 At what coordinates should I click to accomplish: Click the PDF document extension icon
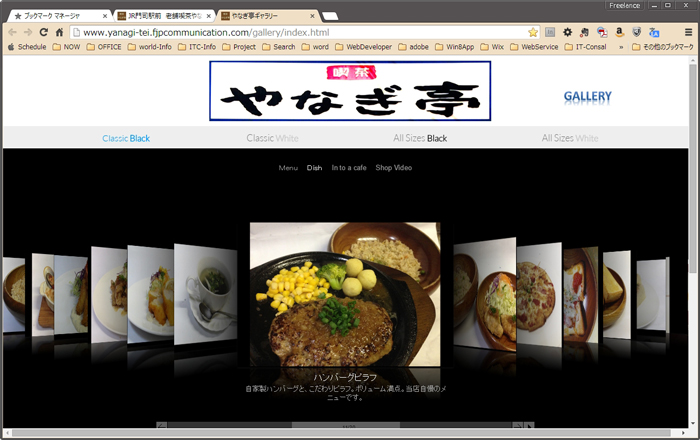(602, 32)
